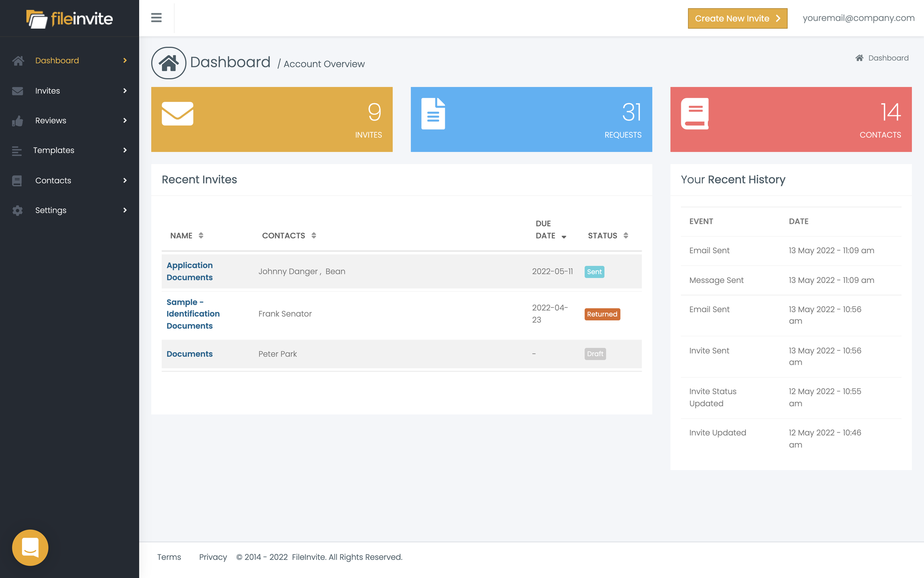This screenshot has height=578, width=924.
Task: Click the home icon beside Dashboard title
Action: pos(168,63)
